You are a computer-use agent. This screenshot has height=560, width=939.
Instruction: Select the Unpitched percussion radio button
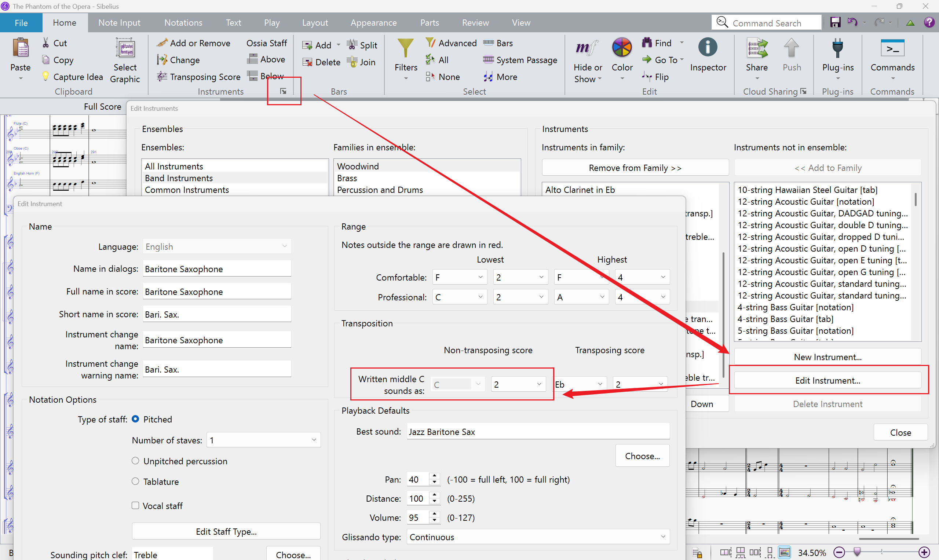(x=135, y=461)
